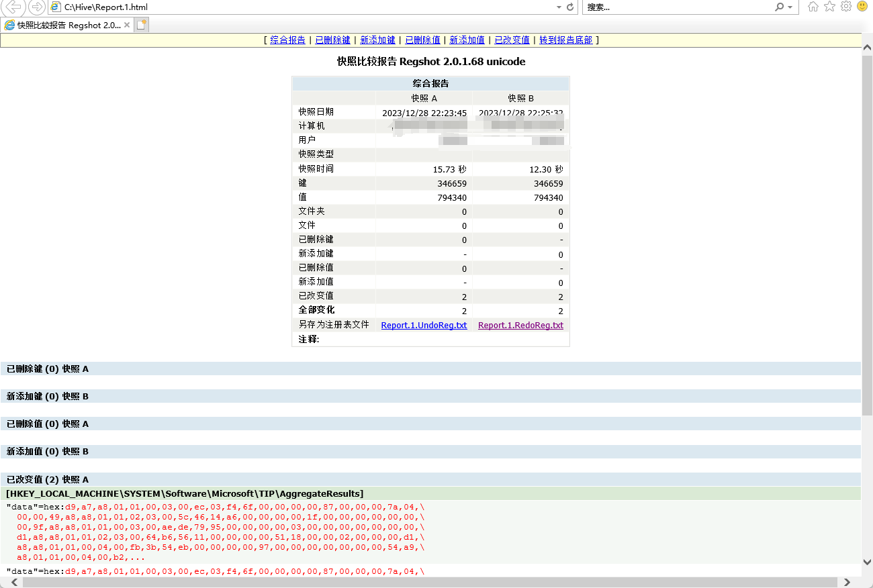
Task: Click the 用户 row label
Action: click(x=307, y=140)
